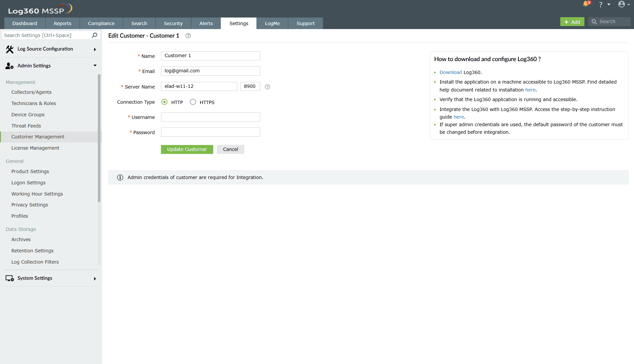
Task: Open License Management
Action: click(x=35, y=148)
